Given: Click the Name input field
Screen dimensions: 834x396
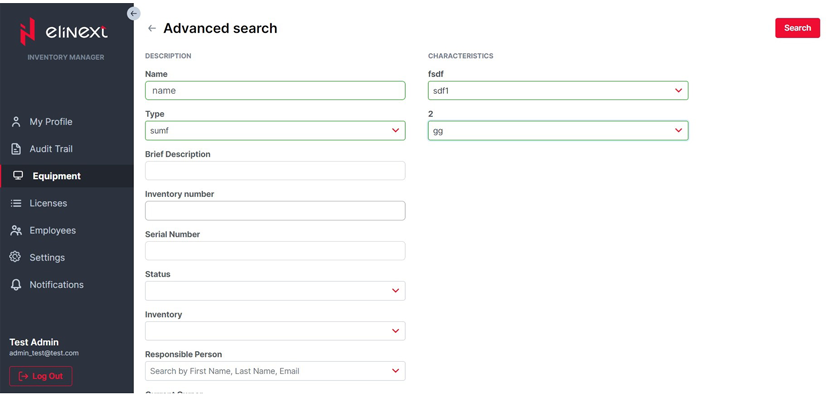Looking at the screenshot, I should pyautogui.click(x=275, y=90).
